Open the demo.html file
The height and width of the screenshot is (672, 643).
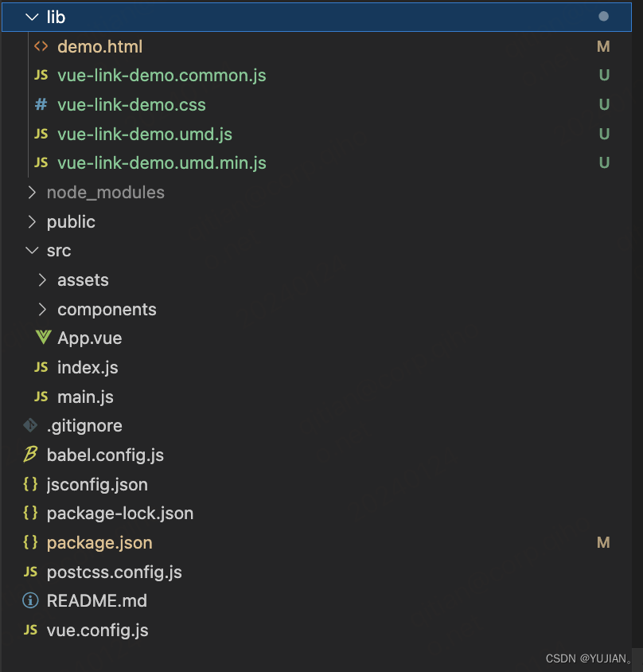click(x=99, y=46)
